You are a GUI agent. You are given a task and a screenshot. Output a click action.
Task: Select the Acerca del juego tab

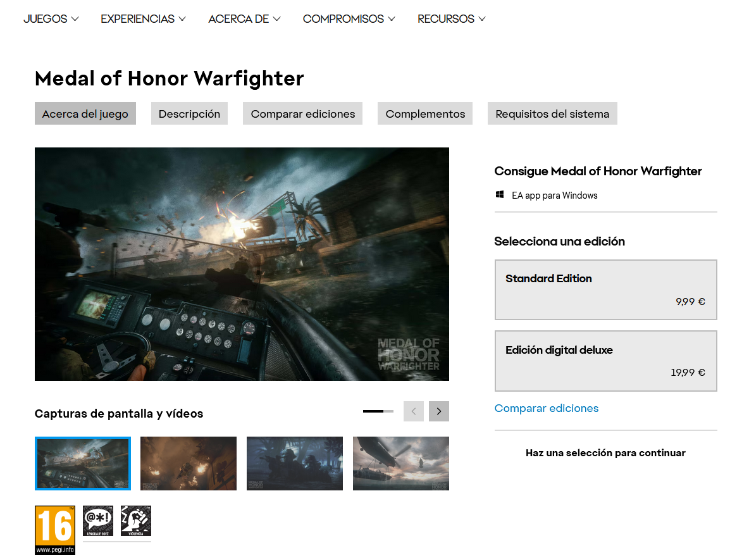tap(85, 114)
